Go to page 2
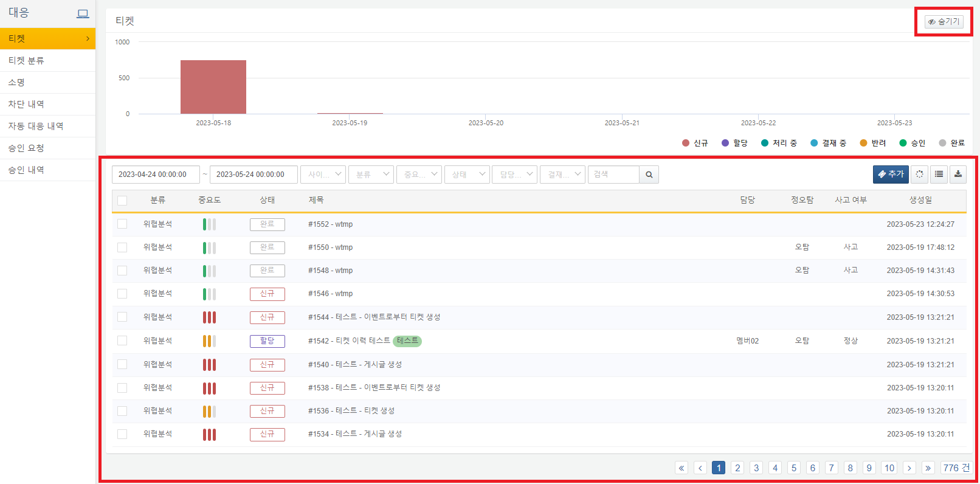Viewport: 980px width, 484px height. [737, 468]
